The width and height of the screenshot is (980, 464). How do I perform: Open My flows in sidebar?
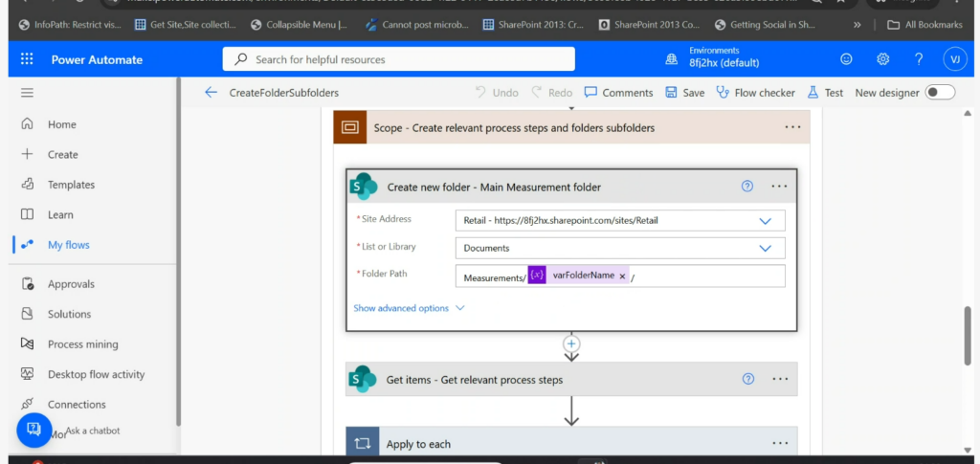tap(69, 245)
